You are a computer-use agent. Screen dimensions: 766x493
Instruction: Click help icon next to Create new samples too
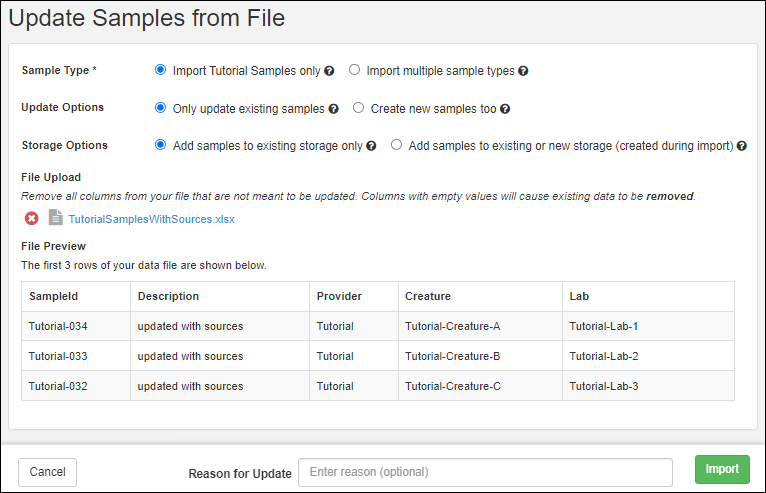click(505, 109)
